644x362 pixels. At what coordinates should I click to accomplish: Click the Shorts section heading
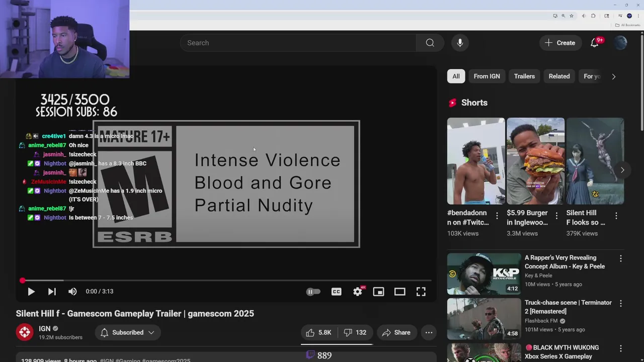coord(474,103)
